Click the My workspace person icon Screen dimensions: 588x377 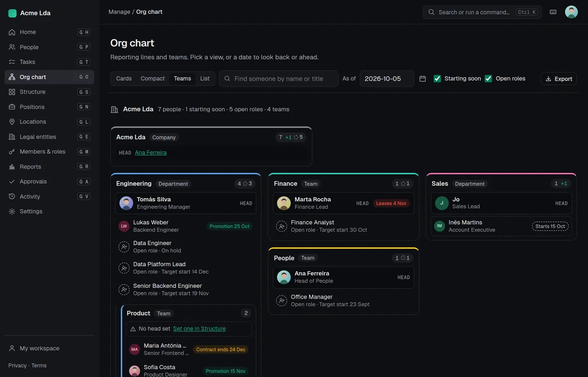click(12, 348)
